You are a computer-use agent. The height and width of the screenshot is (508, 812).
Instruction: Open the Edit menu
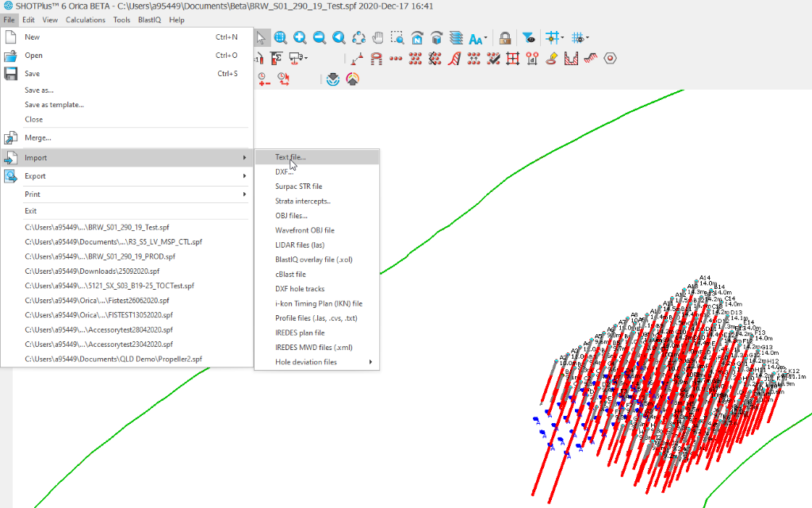point(29,20)
